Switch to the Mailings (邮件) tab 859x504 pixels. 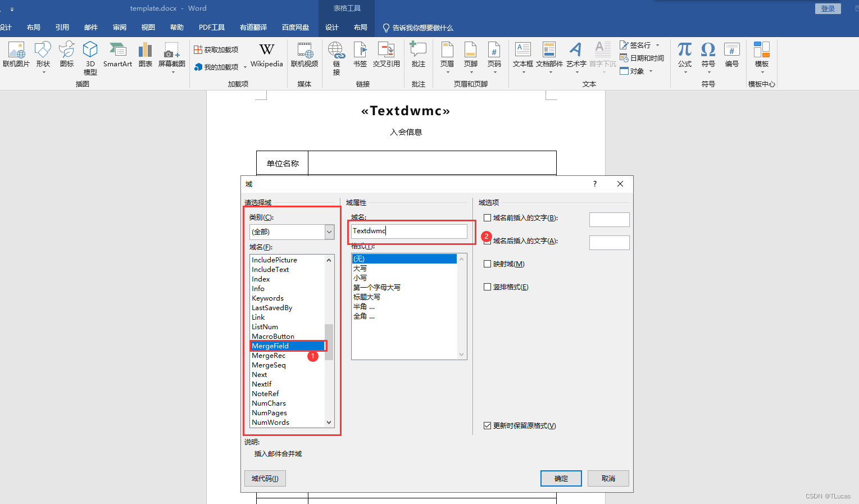click(x=91, y=28)
